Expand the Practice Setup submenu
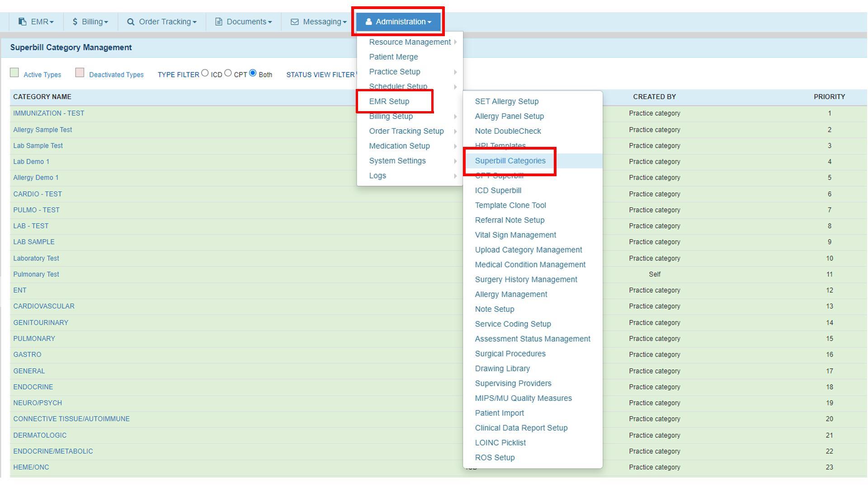The width and height of the screenshot is (868, 488). point(395,72)
